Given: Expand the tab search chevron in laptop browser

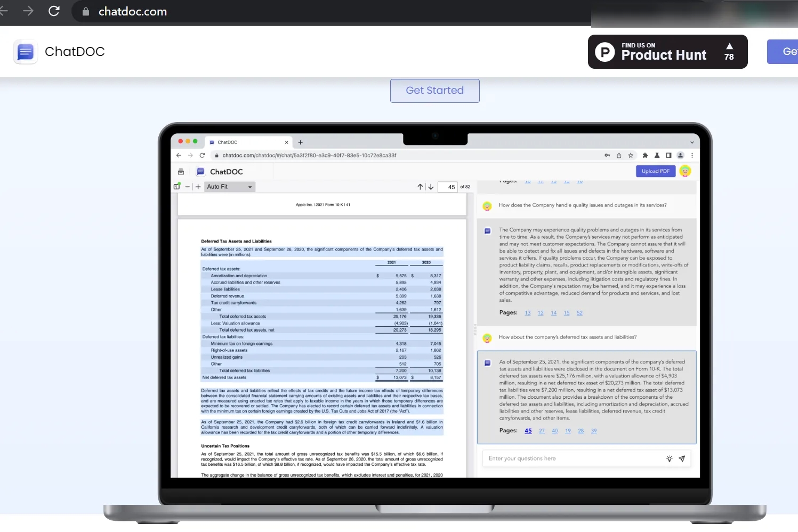Looking at the screenshot, I should click(x=692, y=142).
